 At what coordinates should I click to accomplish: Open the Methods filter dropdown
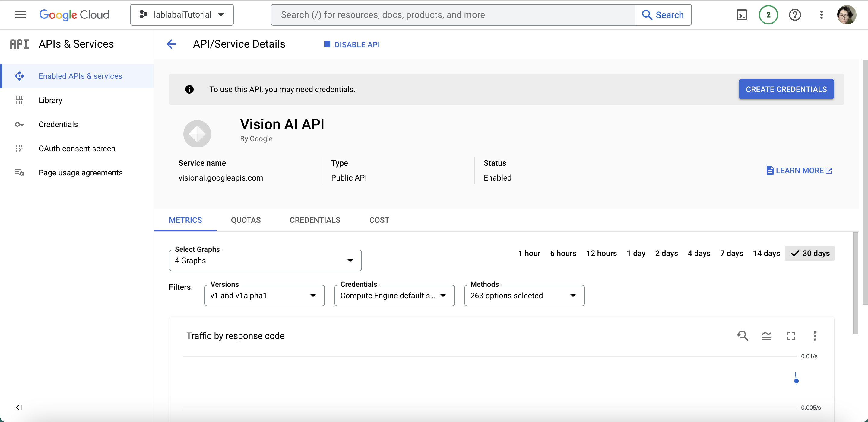[x=524, y=296]
